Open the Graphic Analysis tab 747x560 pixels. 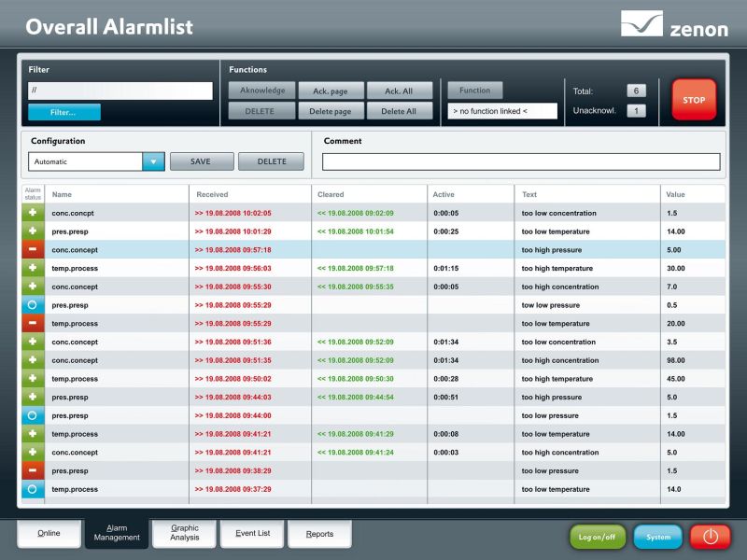(x=184, y=534)
